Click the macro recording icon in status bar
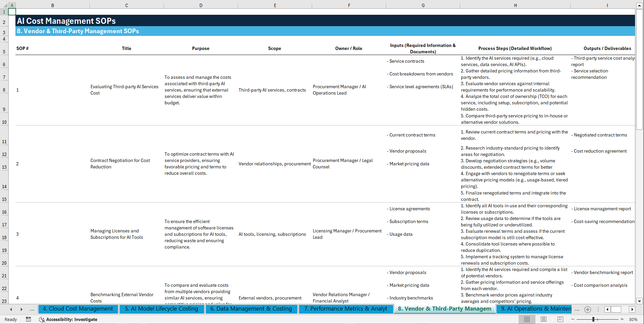644x324 pixels. coord(28,319)
